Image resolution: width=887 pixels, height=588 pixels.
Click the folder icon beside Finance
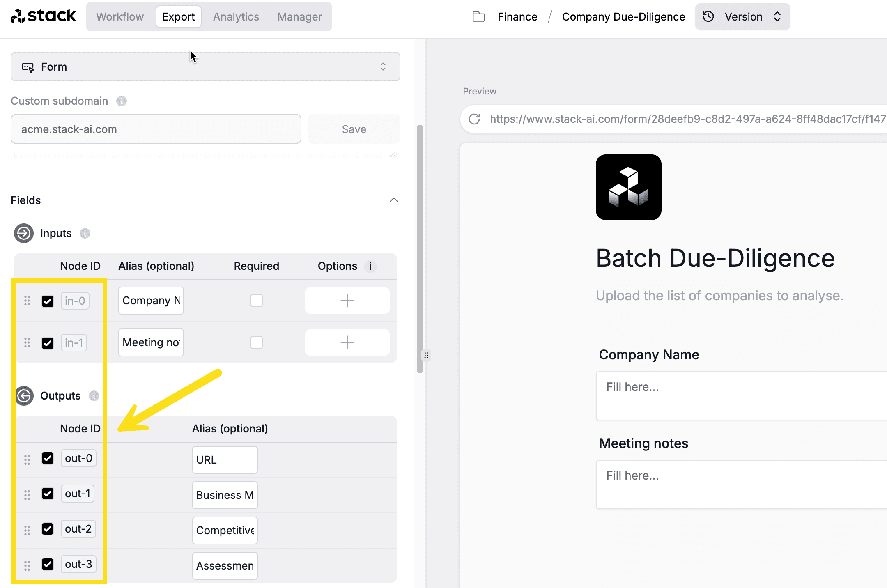(479, 17)
